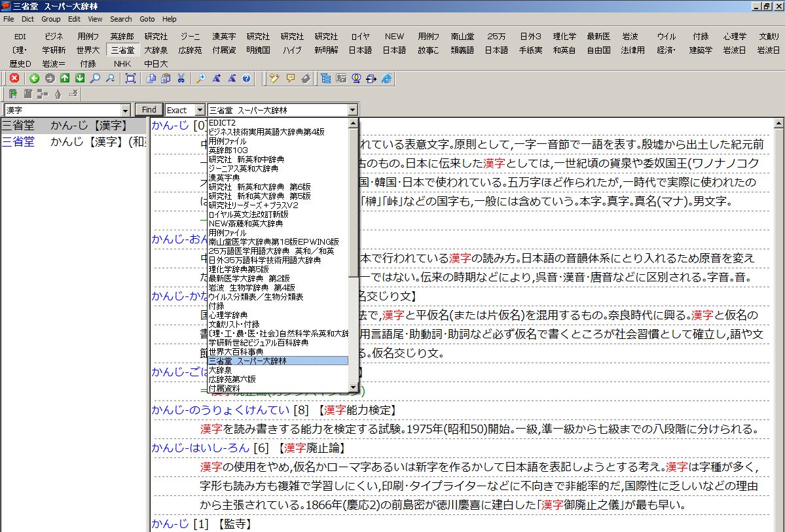Viewport: 785px width, 532px height.
Task: Click the magic wand icon
Action: [x=274, y=78]
